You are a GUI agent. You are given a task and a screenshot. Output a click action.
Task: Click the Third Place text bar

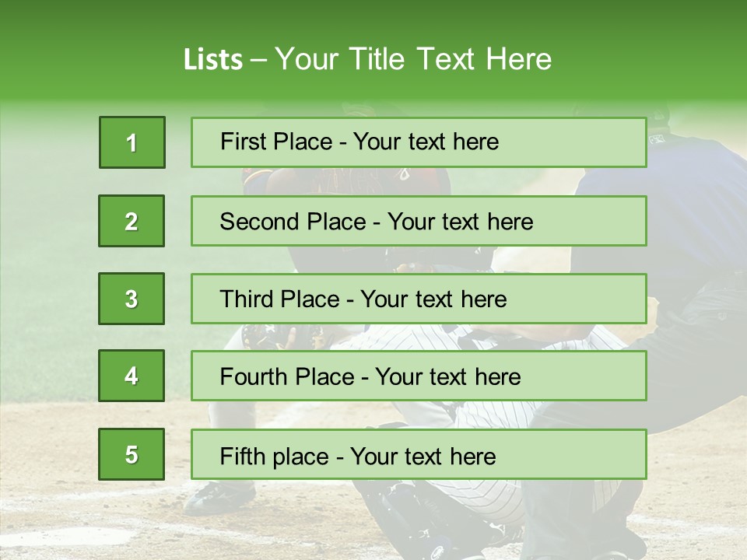tap(419, 299)
